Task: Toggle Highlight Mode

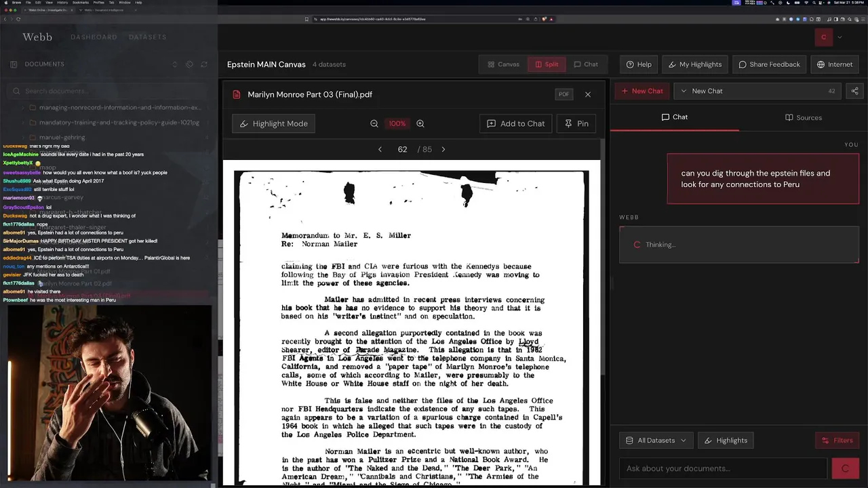Action: click(274, 123)
